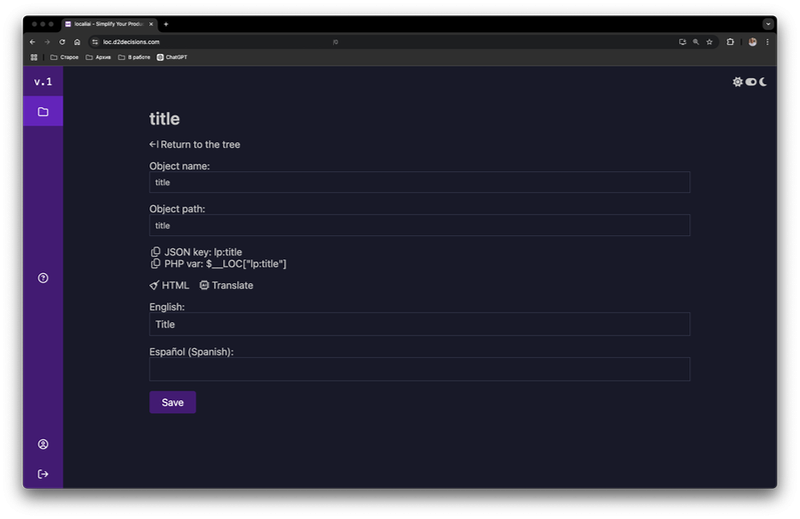Click the browser forward arrow

click(x=47, y=42)
